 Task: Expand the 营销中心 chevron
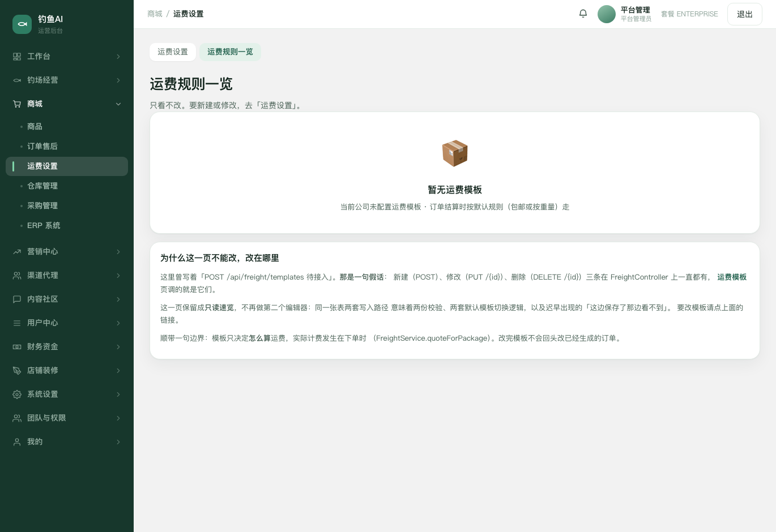point(118,252)
